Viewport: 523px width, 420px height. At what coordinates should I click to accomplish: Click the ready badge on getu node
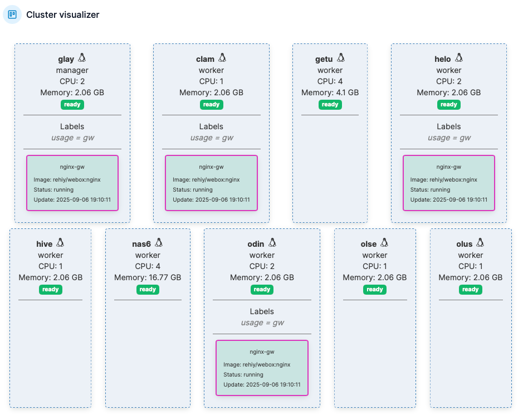(330, 104)
